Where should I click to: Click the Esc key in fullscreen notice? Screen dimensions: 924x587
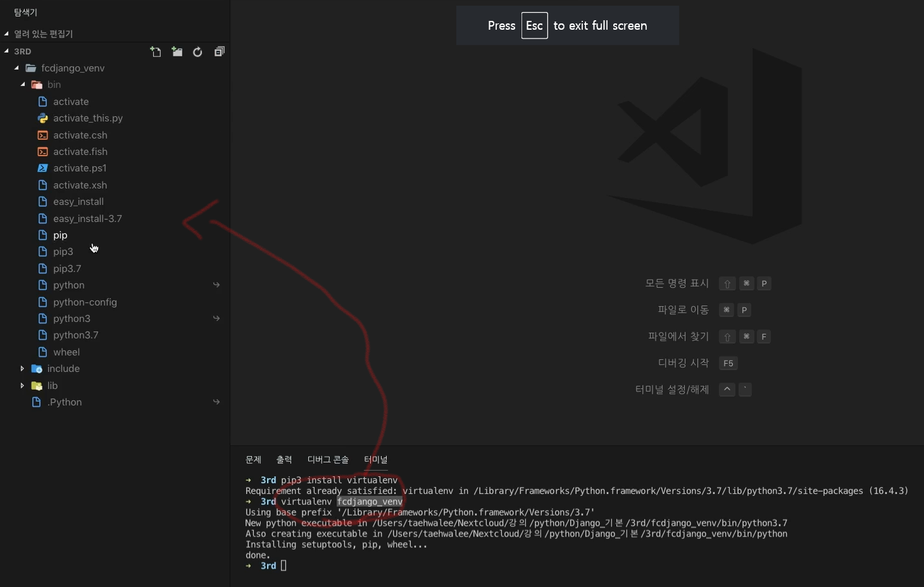point(535,26)
